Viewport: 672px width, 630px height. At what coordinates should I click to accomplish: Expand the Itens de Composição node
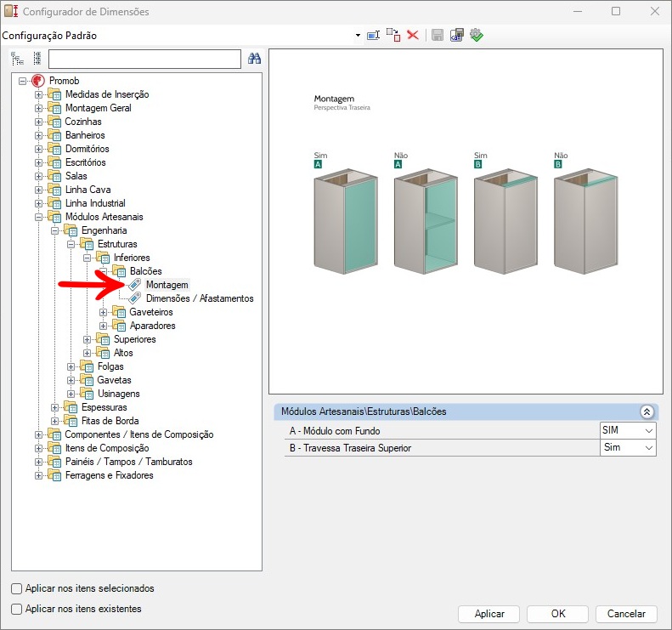(38, 448)
